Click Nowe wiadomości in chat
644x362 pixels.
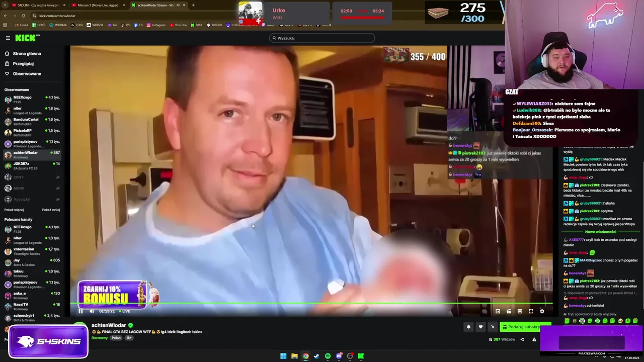click(601, 232)
